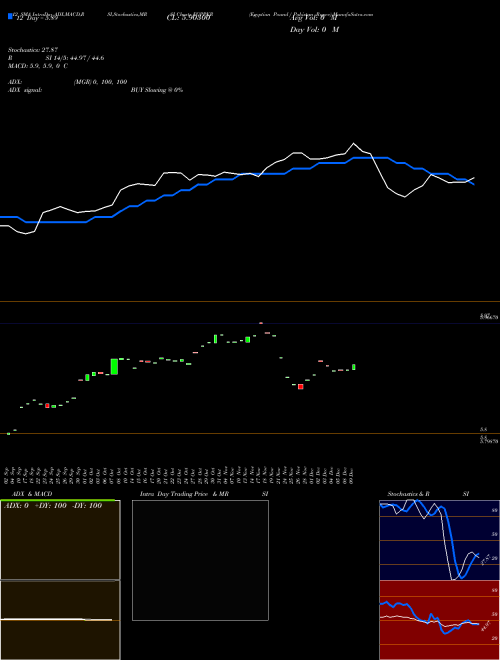Image resolution: width=500 pixels, height=660 pixels.
Task: Click the 'CL: 5.90300' closing price text
Action: coord(189,18)
